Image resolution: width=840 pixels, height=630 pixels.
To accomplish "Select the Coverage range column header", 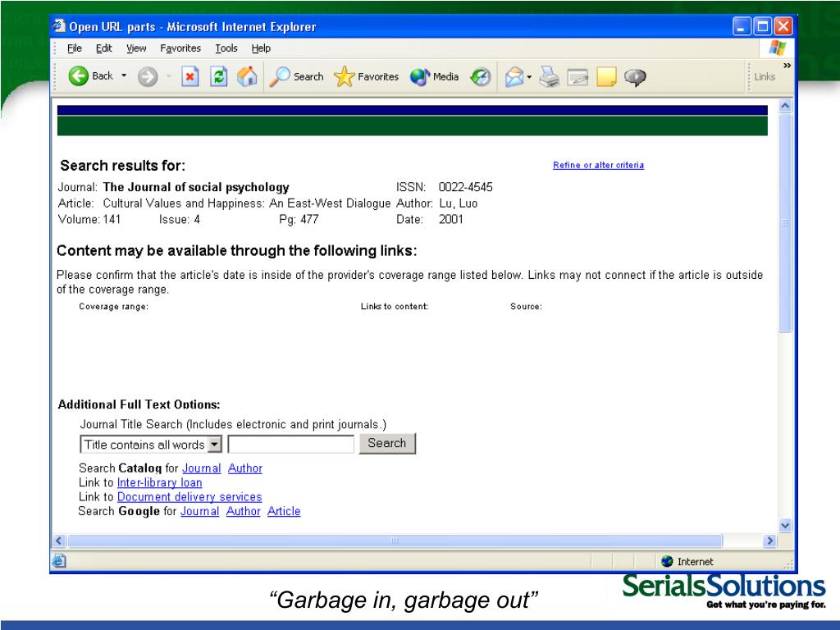I will click(x=113, y=307).
